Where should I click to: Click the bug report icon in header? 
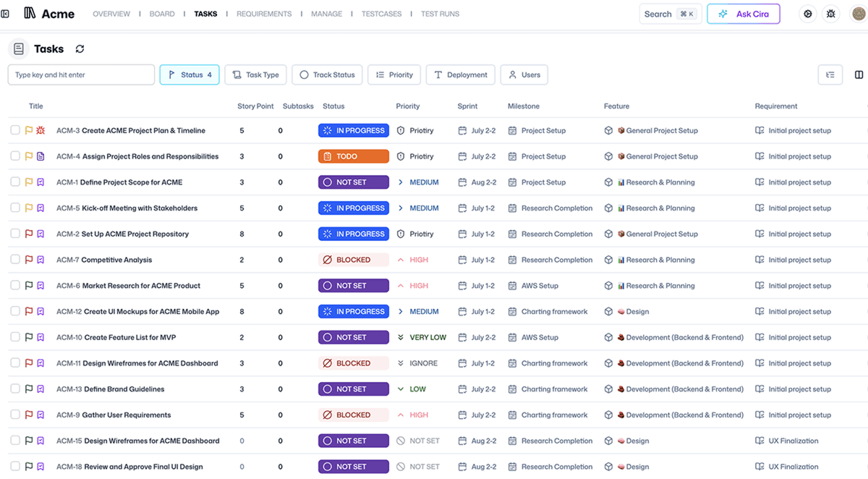(x=831, y=14)
